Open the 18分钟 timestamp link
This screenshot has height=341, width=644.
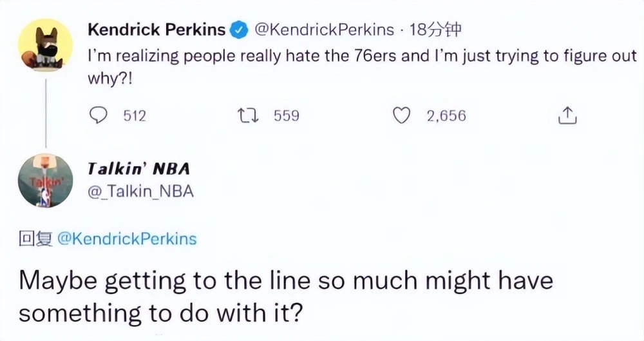434,30
